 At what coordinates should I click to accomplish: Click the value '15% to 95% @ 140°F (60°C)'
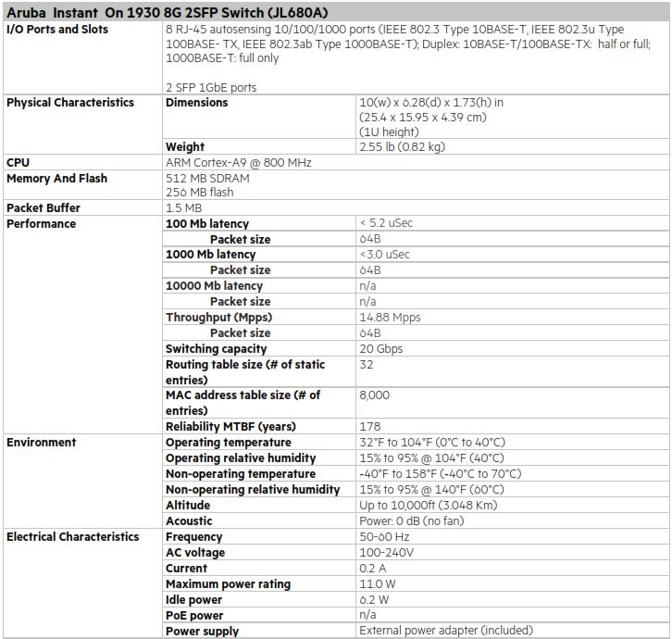[431, 489]
